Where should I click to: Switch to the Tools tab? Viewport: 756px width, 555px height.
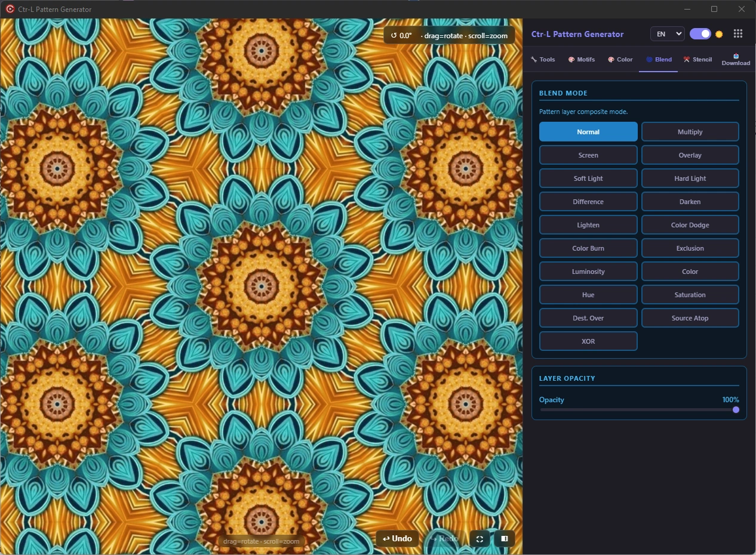coord(543,60)
